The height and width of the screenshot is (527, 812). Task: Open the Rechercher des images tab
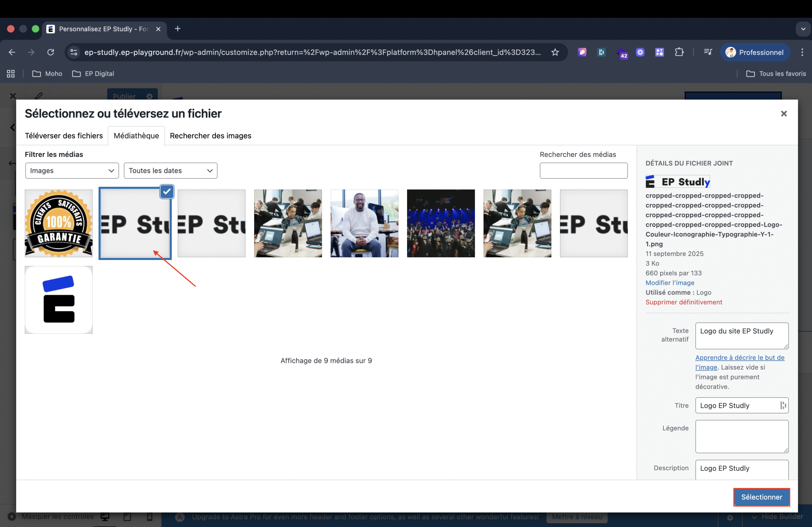pos(211,136)
